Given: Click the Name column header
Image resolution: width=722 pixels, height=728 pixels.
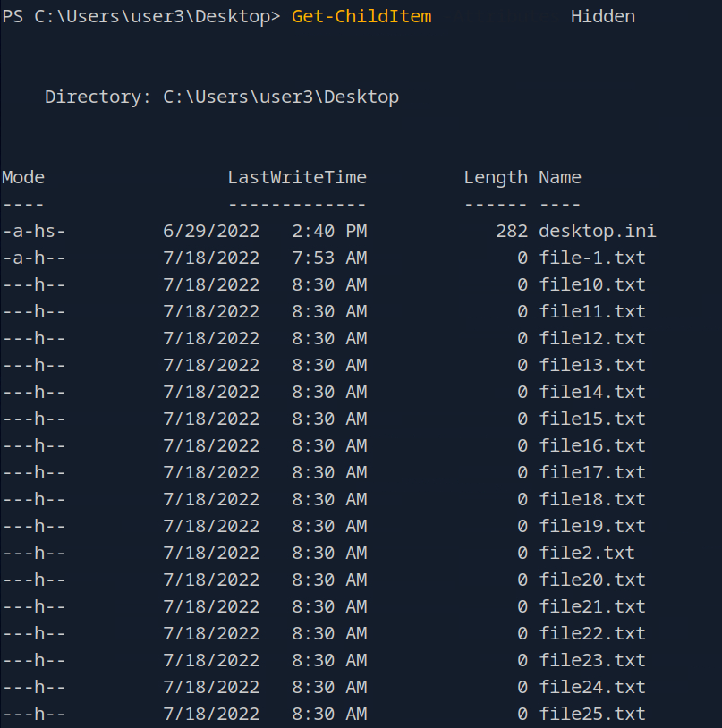Looking at the screenshot, I should tap(560, 177).
